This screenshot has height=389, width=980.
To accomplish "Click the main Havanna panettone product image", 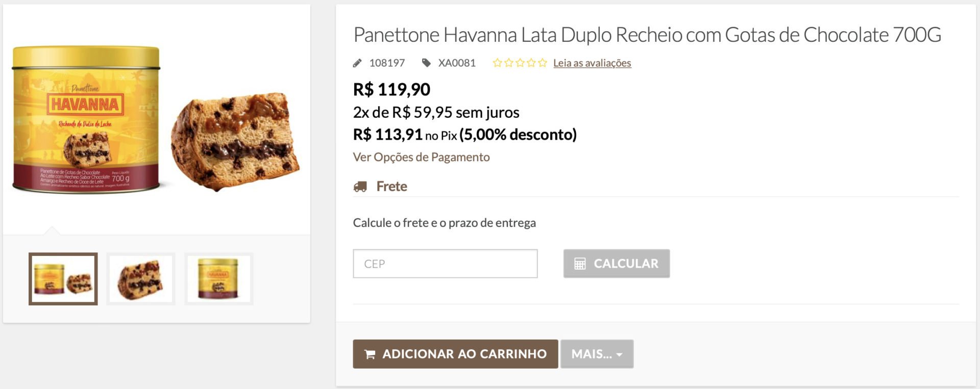I will (156, 120).
